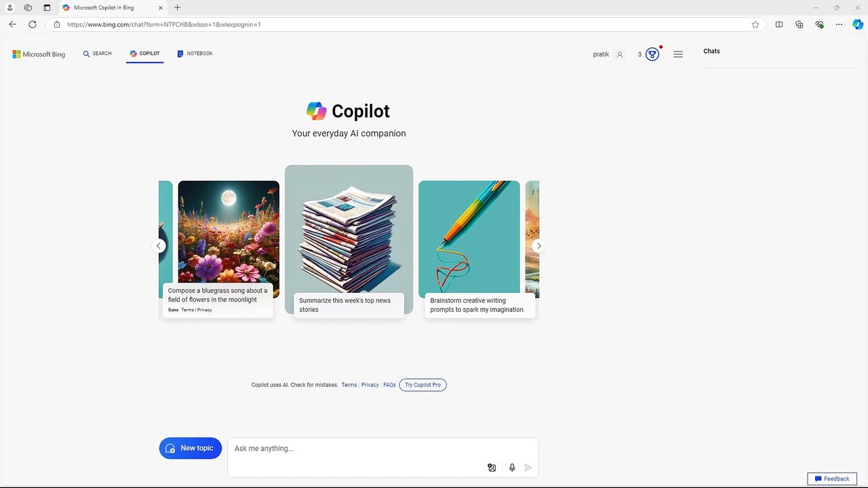Refresh the current page
This screenshot has height=488, width=868.
click(32, 24)
